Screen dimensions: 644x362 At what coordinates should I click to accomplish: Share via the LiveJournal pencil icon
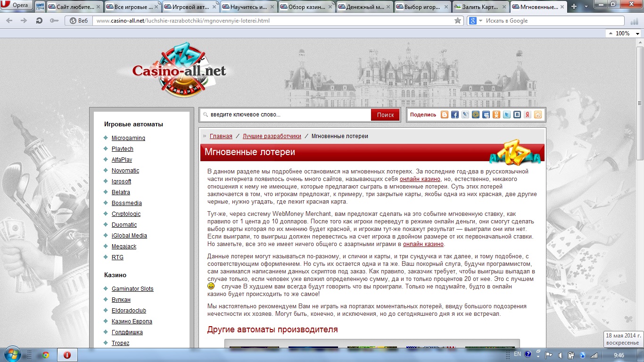[465, 115]
